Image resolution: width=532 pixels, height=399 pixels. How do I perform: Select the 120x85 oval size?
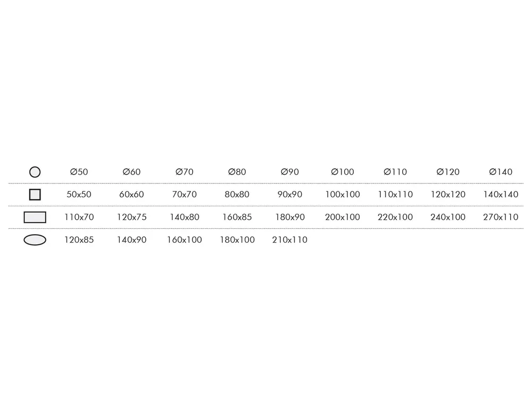click(79, 240)
